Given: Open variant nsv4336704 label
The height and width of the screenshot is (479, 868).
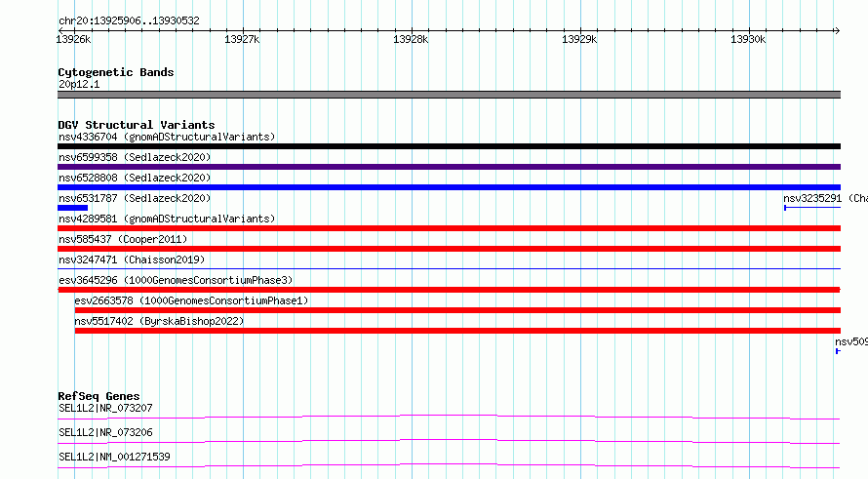Looking at the screenshot, I should coord(167,137).
